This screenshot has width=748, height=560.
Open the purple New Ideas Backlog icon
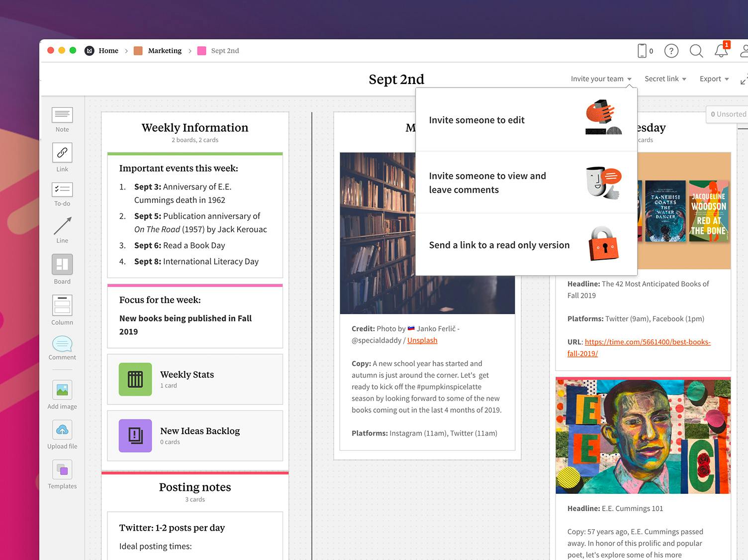(135, 436)
